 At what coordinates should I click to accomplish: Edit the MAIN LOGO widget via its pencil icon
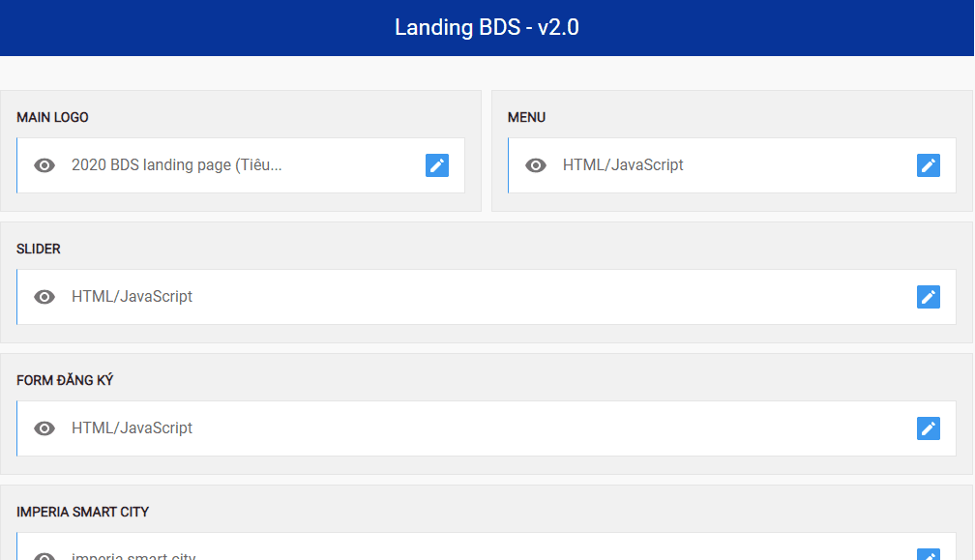point(437,165)
